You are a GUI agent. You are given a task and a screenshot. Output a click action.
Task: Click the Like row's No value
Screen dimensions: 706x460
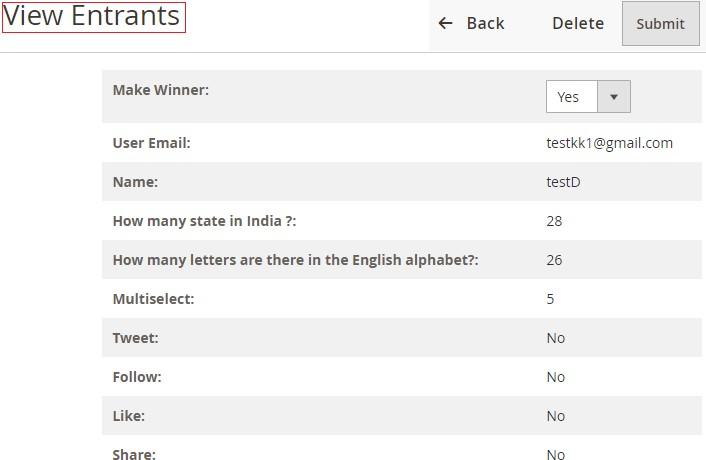tap(556, 416)
